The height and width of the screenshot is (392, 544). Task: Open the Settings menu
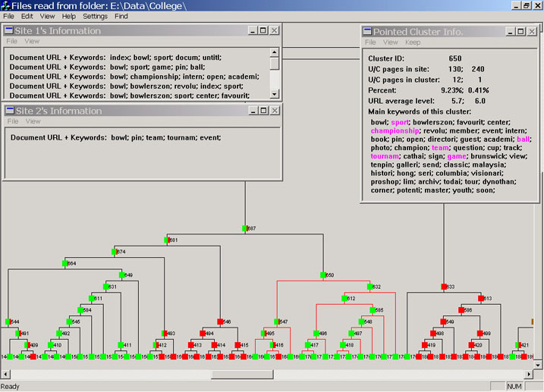point(95,16)
